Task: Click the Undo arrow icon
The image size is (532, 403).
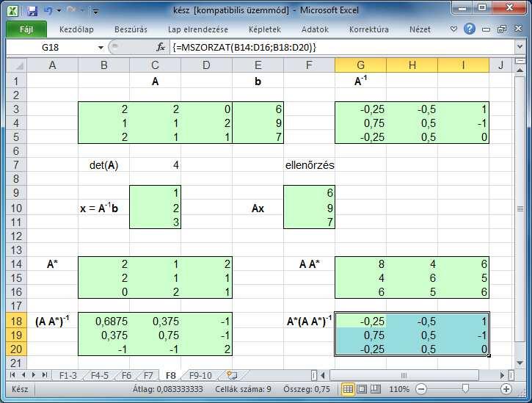Action: 48,11
